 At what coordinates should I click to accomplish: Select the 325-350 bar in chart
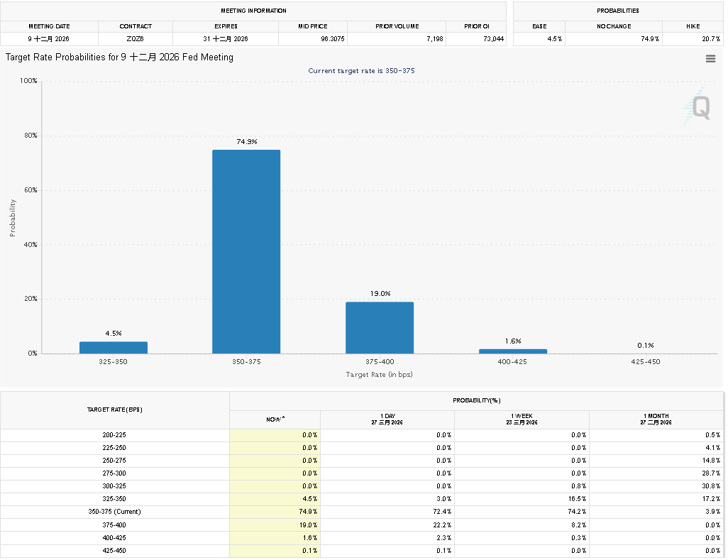coord(114,347)
